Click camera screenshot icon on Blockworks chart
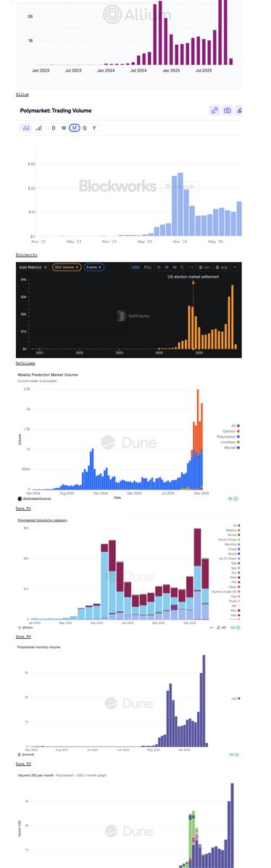 click(227, 111)
